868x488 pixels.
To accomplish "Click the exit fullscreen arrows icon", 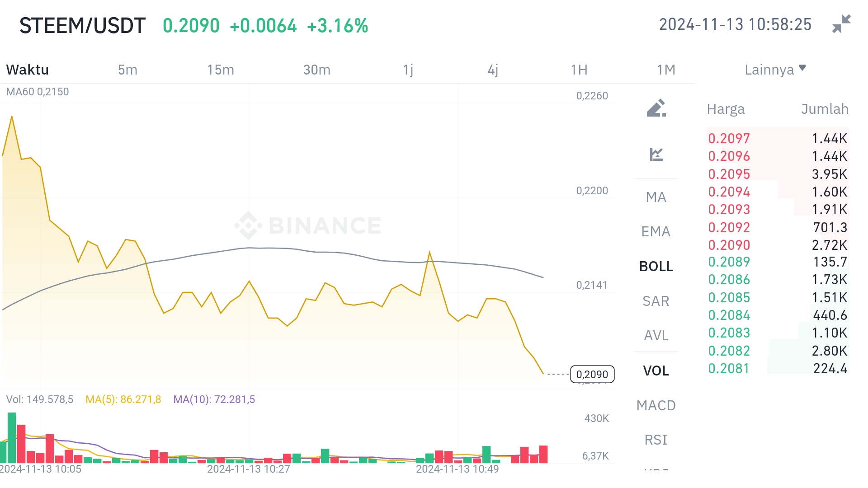I will click(x=841, y=24).
